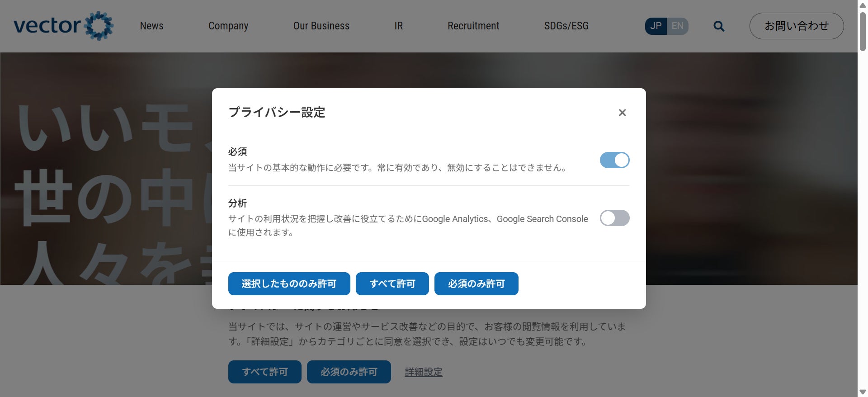Click 選択したもののみ許可 in the dialog
Screen dimensions: 868x397
[x=289, y=284]
